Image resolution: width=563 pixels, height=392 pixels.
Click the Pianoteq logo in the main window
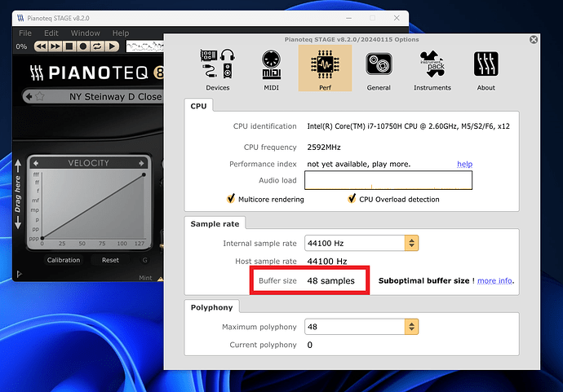[96, 73]
